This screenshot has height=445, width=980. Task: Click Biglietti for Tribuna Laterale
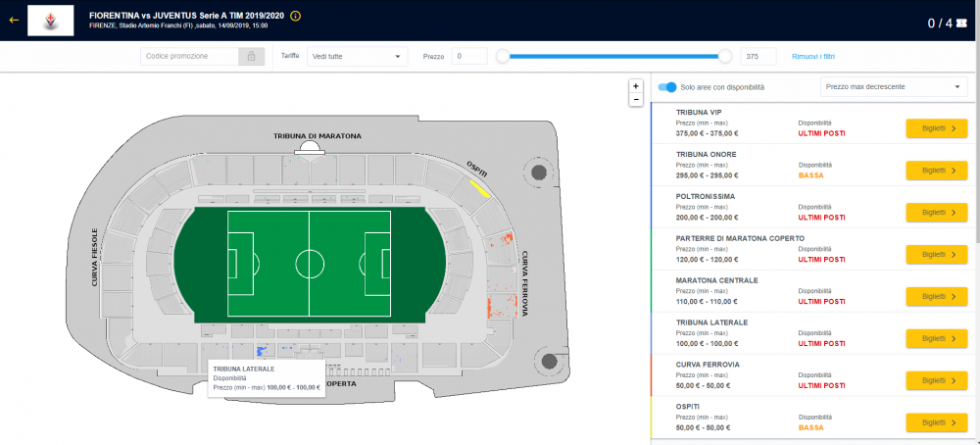[936, 339]
